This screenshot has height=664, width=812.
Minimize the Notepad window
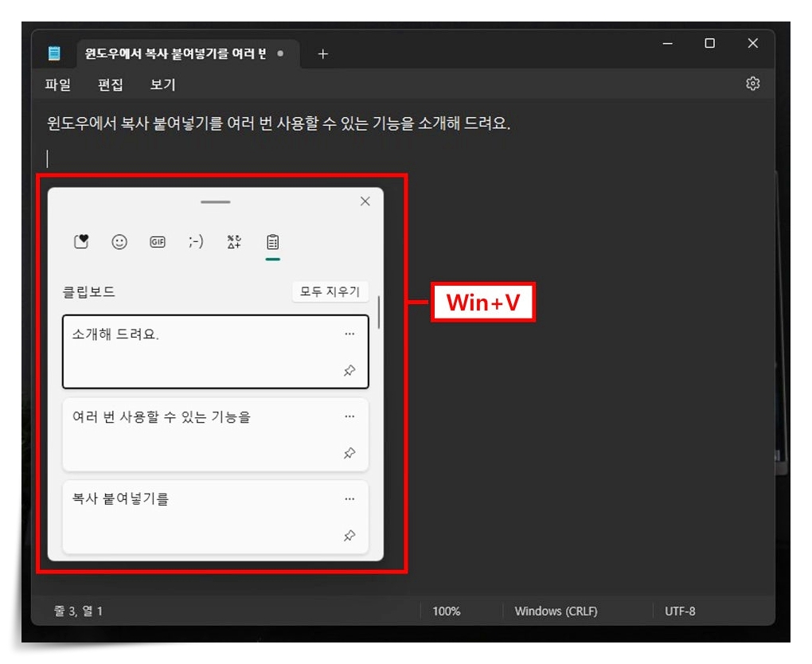click(668, 44)
